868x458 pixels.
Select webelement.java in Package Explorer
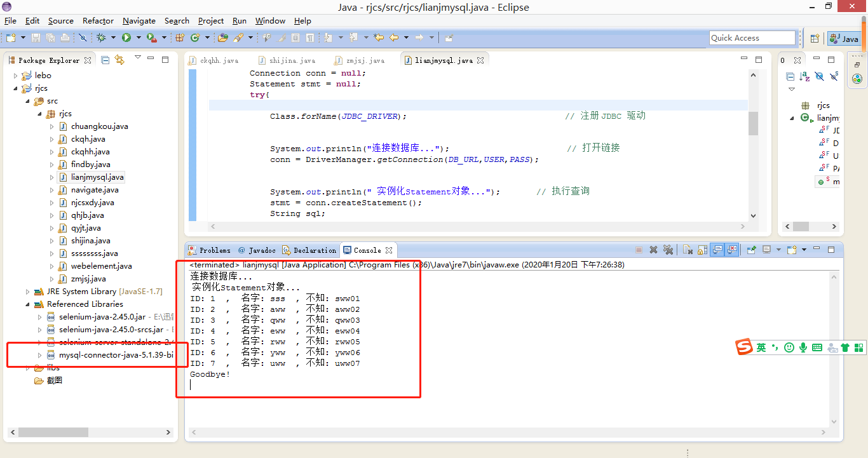(x=95, y=266)
